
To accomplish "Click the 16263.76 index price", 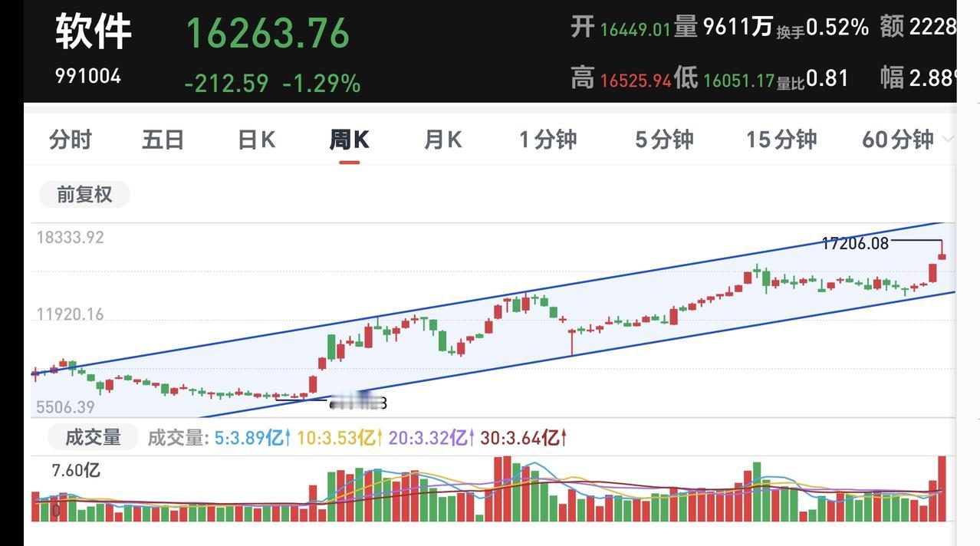I will click(268, 34).
